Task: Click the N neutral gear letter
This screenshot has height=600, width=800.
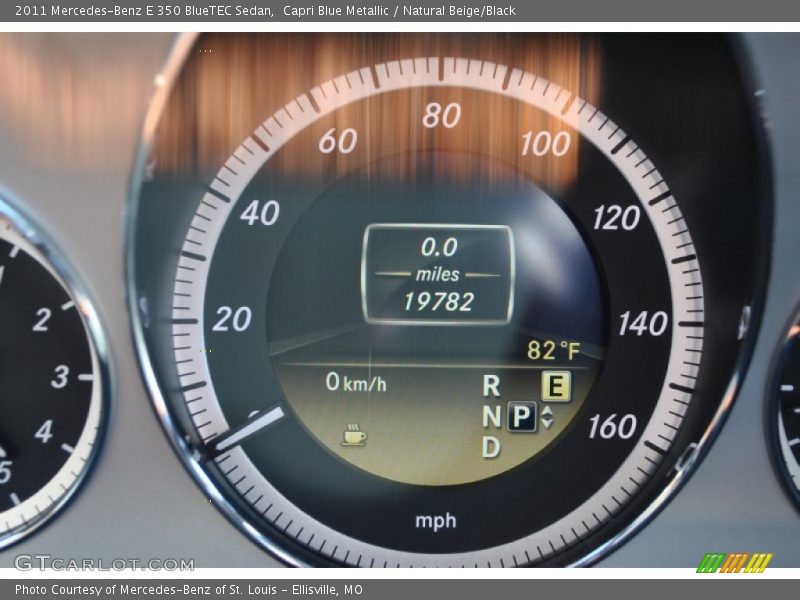Action: tap(491, 417)
